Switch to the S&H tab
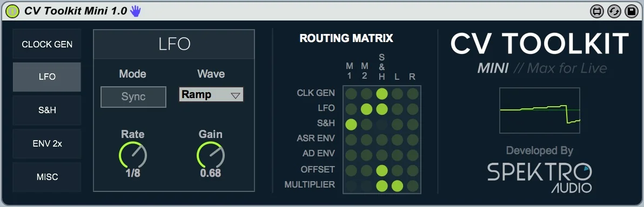644x207 pixels. [47, 111]
